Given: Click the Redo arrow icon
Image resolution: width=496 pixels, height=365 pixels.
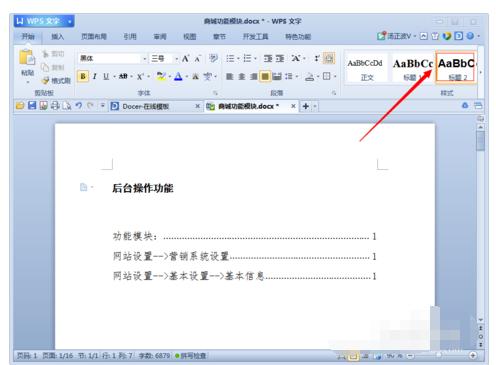Looking at the screenshot, I should (x=90, y=106).
